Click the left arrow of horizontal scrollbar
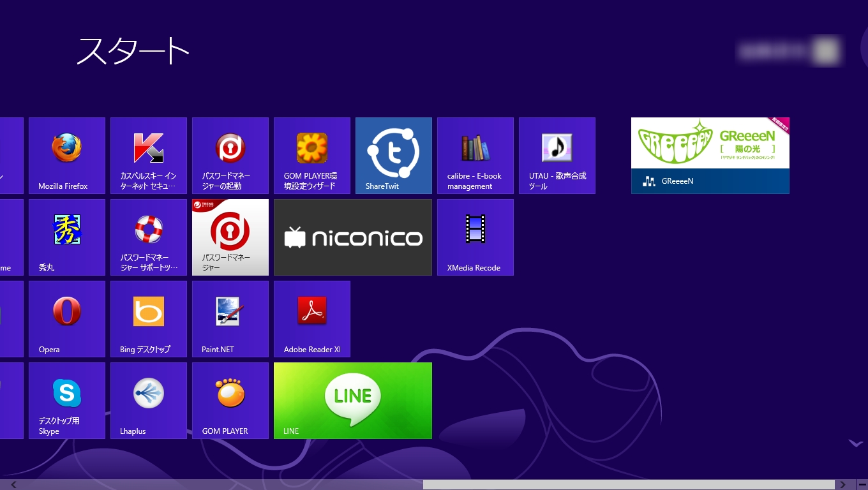Screen dimensions: 868x490 point(13,485)
